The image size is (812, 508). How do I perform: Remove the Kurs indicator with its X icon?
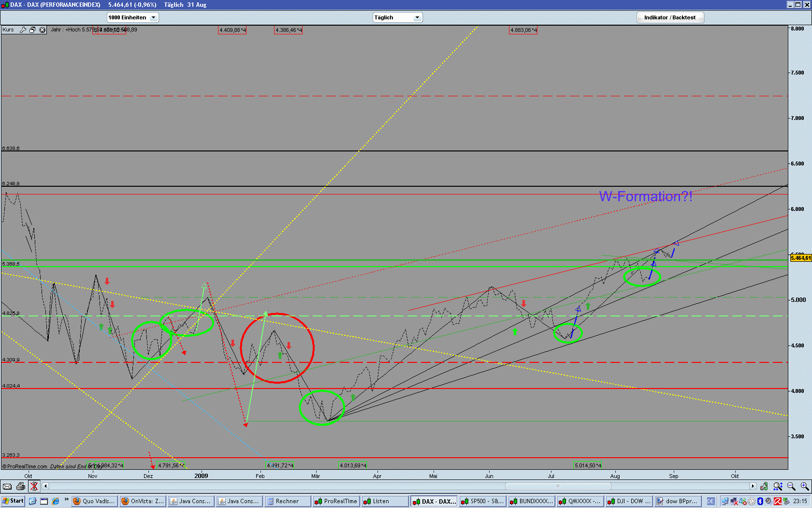(42, 30)
